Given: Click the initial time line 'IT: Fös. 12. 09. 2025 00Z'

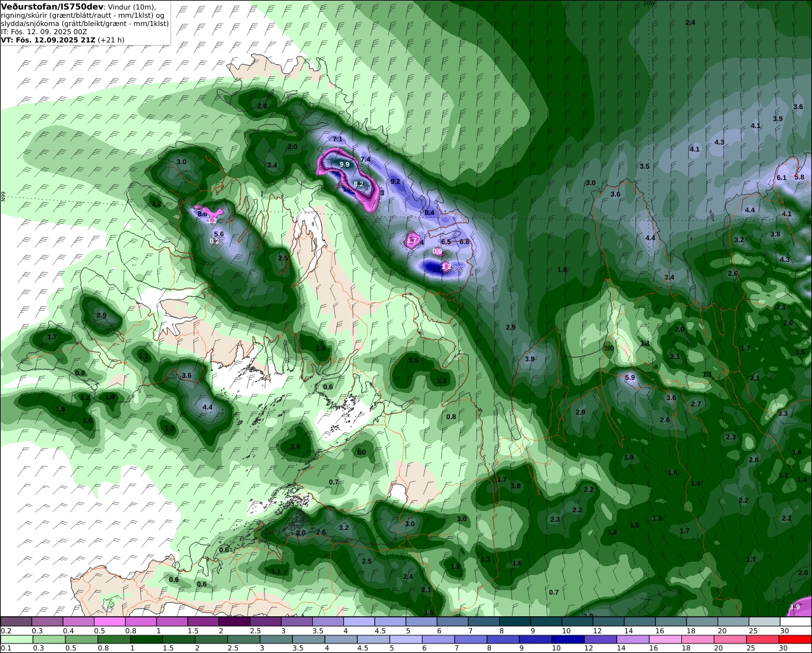Looking at the screenshot, I should tap(44, 32).
